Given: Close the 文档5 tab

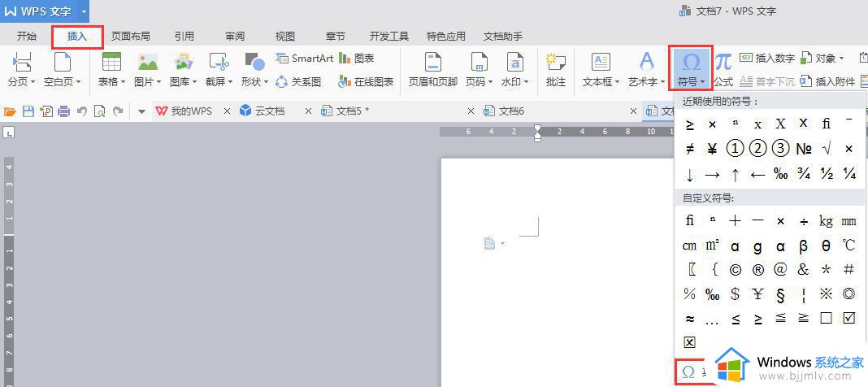Looking at the screenshot, I should [x=471, y=111].
